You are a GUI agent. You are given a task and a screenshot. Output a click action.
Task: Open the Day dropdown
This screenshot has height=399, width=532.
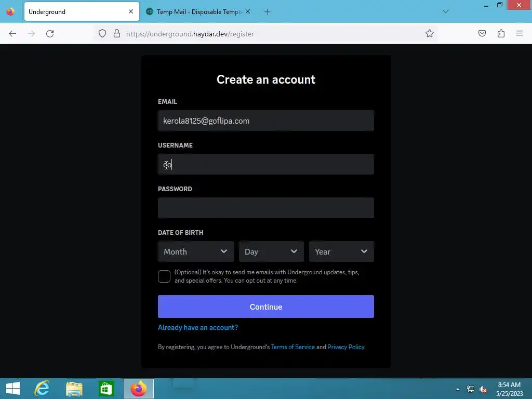[271, 251]
